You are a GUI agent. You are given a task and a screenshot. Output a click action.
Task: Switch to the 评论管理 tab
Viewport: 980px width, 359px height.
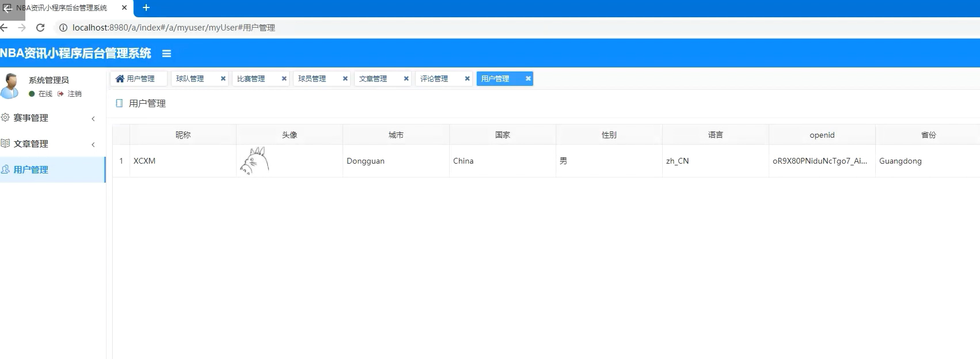pyautogui.click(x=434, y=79)
